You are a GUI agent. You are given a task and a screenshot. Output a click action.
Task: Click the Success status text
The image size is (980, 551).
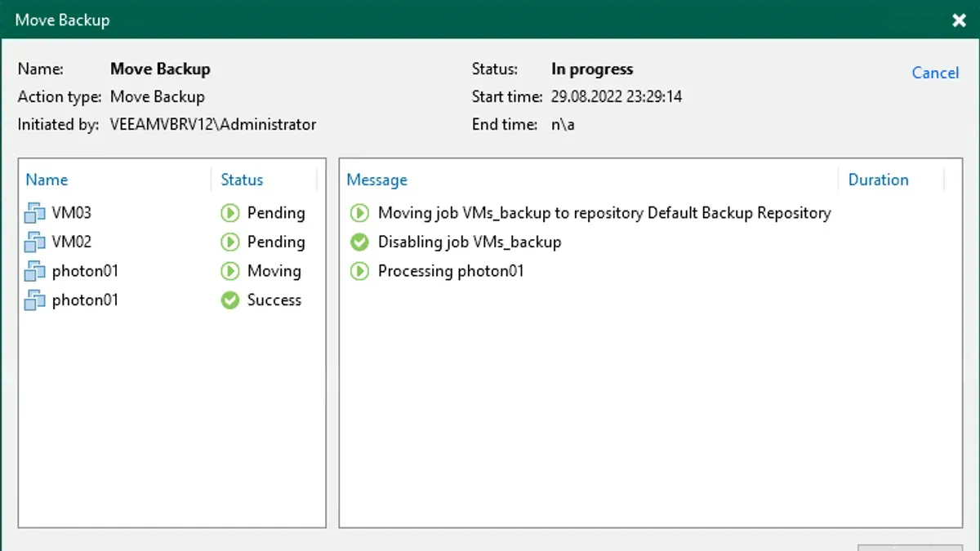(274, 300)
